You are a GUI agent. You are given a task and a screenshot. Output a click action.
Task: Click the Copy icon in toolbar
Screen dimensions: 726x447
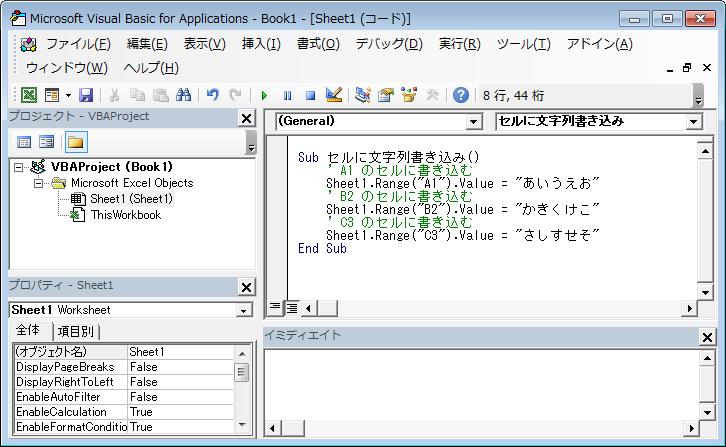coord(137,95)
